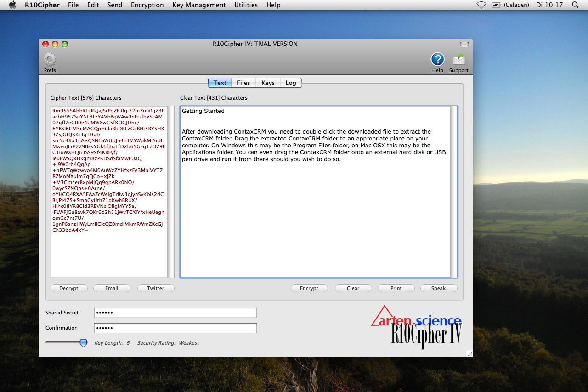Check the Wi-Fi status icon
This screenshot has height=392, width=588.
click(481, 5)
